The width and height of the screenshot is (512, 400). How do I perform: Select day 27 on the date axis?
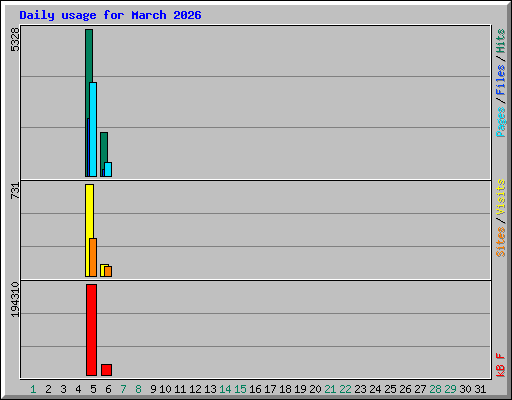pos(420,389)
